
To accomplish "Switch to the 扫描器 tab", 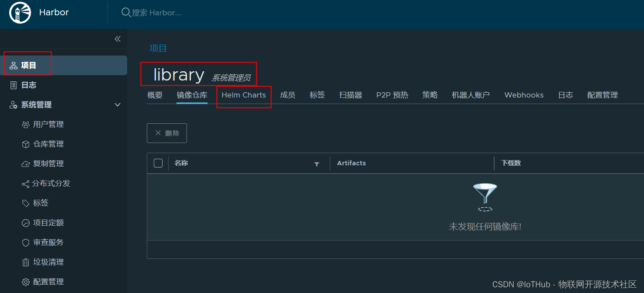I will (351, 95).
